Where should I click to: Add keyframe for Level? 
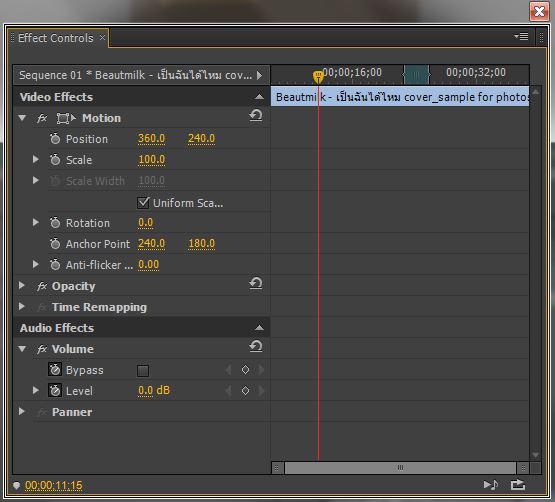click(245, 390)
